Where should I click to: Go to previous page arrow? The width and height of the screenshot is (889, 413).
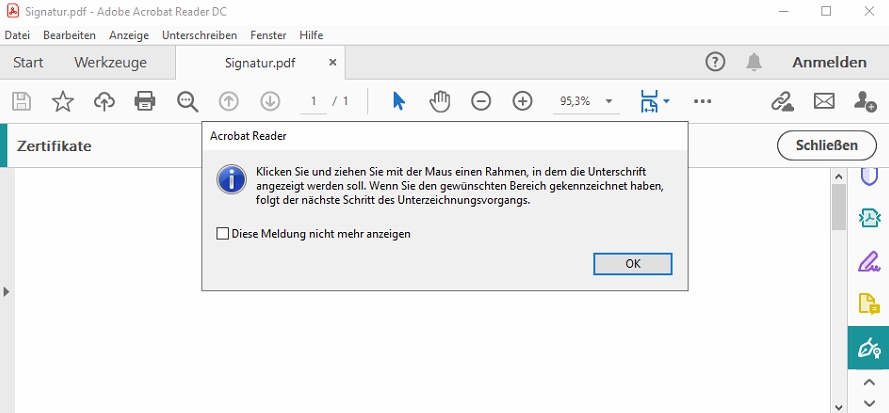click(x=228, y=102)
